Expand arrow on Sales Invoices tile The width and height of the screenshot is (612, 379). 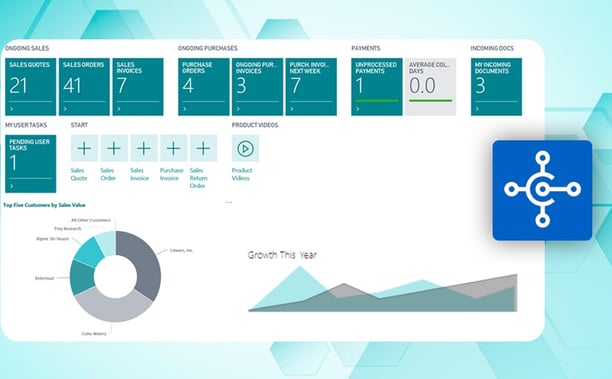(x=119, y=109)
